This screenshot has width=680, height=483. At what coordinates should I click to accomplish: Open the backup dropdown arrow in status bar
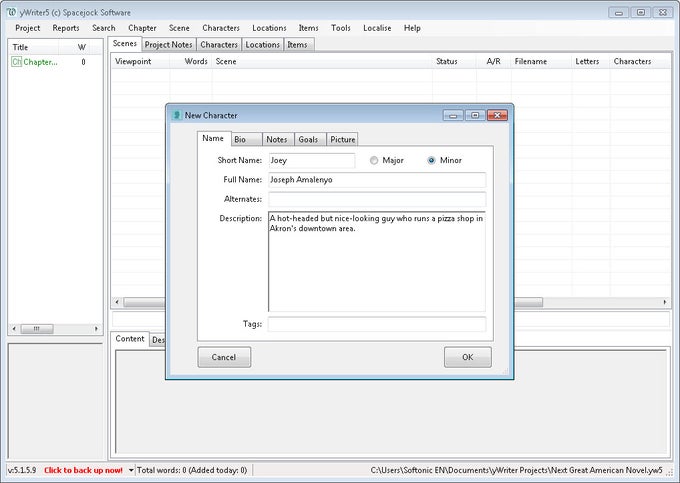tap(131, 470)
